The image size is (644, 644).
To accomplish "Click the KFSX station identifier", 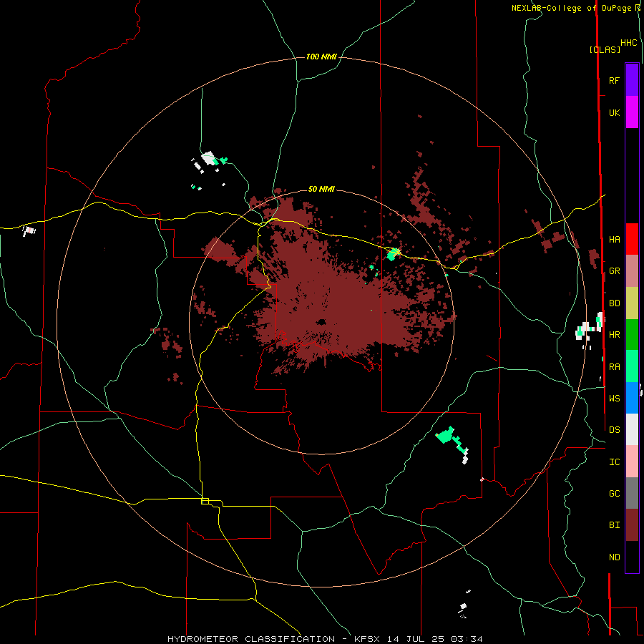I will click(x=367, y=639).
